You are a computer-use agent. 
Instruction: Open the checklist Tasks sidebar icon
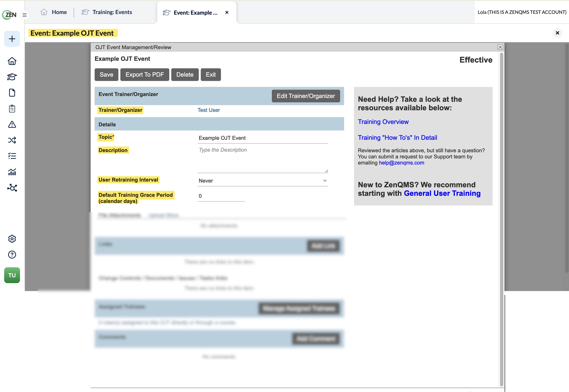point(12,156)
